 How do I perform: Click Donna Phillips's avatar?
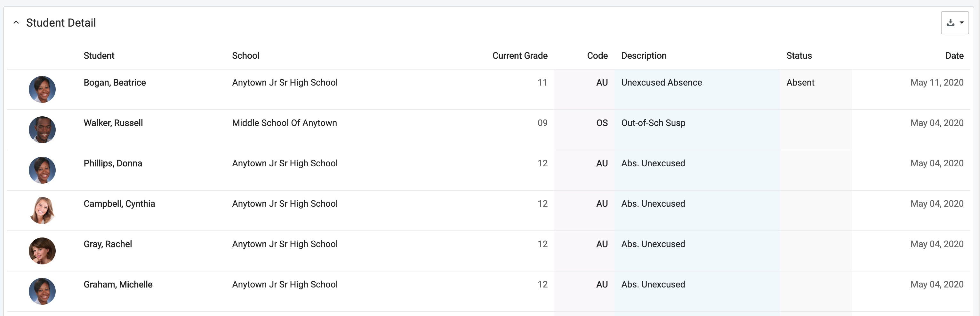click(42, 170)
